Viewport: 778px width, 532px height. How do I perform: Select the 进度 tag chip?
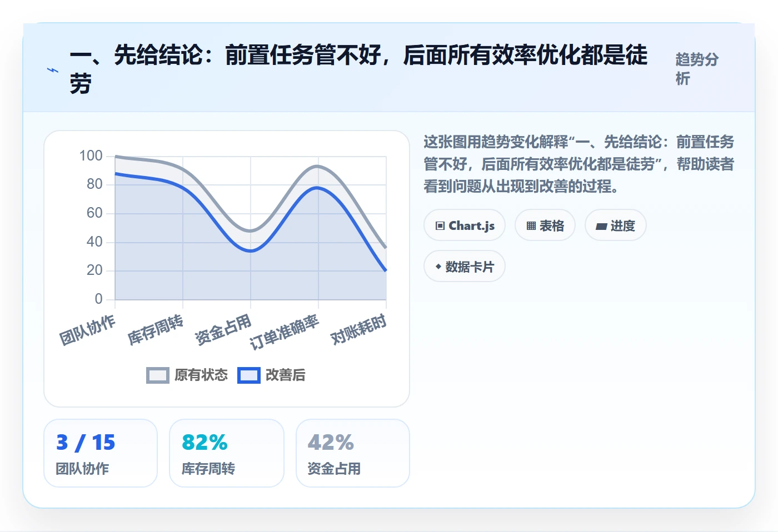616,225
